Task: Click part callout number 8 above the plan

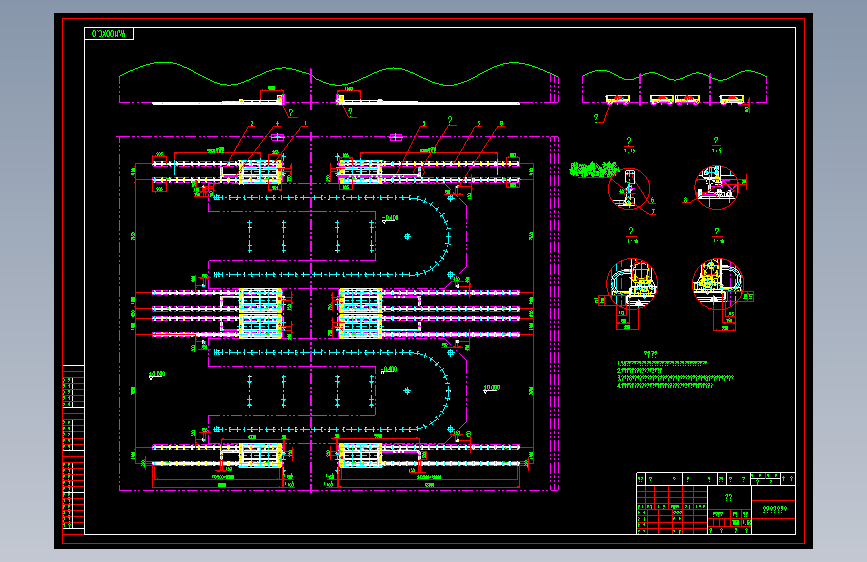Action: click(502, 124)
